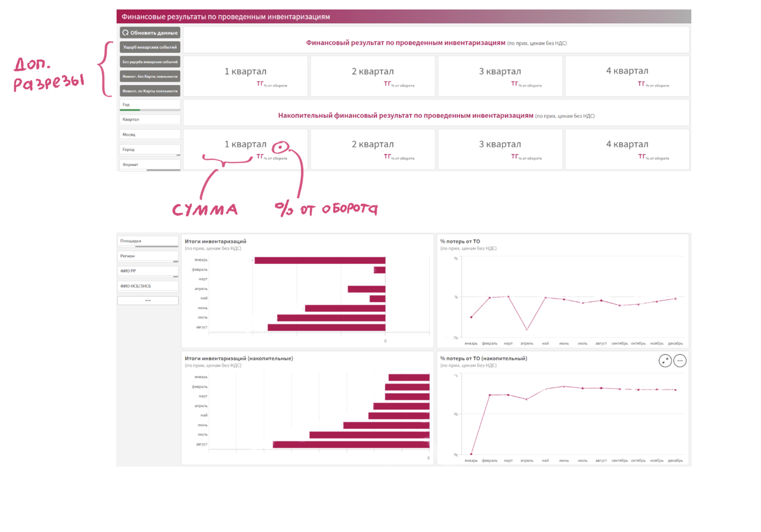Viewport: 761px width, 532px height.
Task: Click the 'январь' data point in '% потерь от ТО' chart
Action: click(471, 317)
